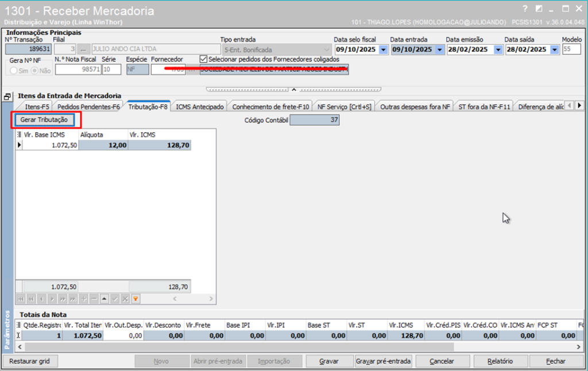This screenshot has width=588, height=371.
Task: Open the grid column chooser icon beside Vlr. Base ICMS
Action: tap(19, 134)
